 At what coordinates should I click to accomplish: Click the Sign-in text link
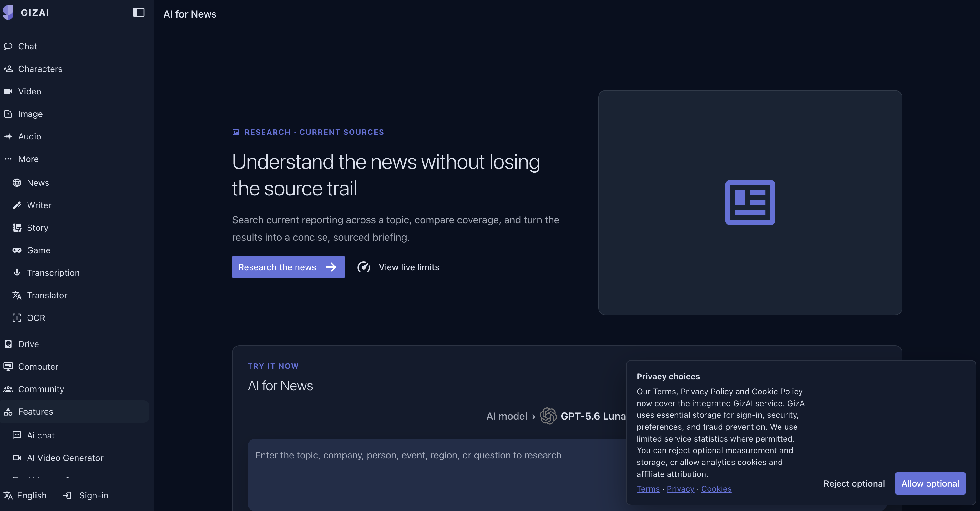(x=93, y=495)
